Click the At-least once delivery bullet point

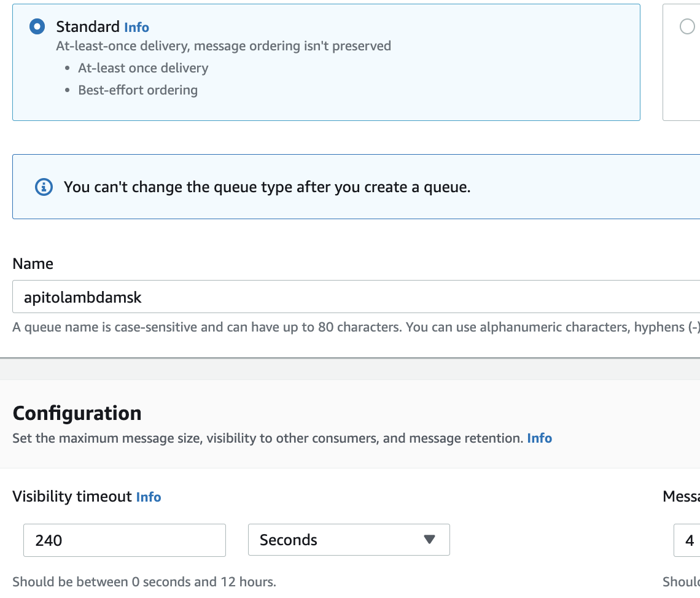pyautogui.click(x=143, y=68)
